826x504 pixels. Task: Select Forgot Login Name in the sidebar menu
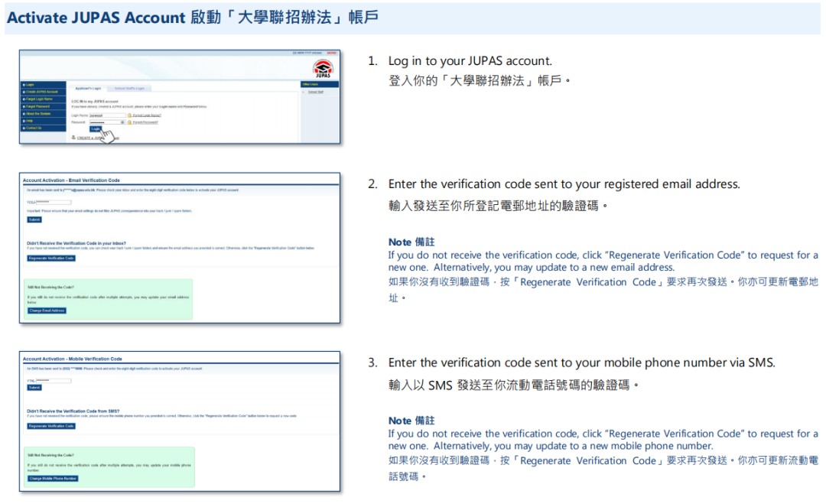(40, 99)
